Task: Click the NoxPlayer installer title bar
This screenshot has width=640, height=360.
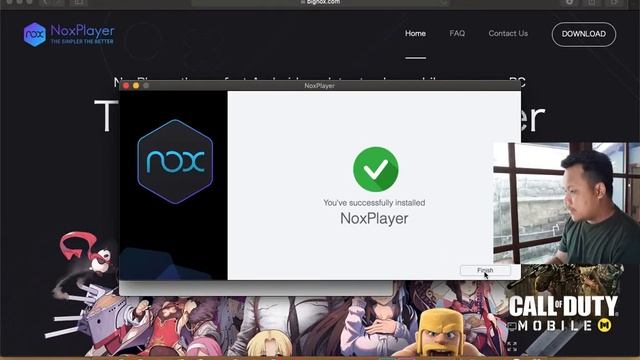Action: click(320, 86)
